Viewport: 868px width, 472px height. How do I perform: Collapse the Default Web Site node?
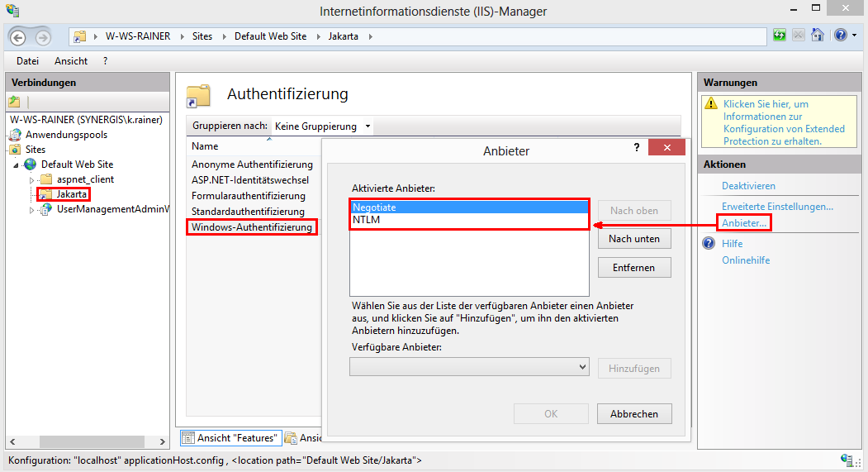tap(17, 165)
